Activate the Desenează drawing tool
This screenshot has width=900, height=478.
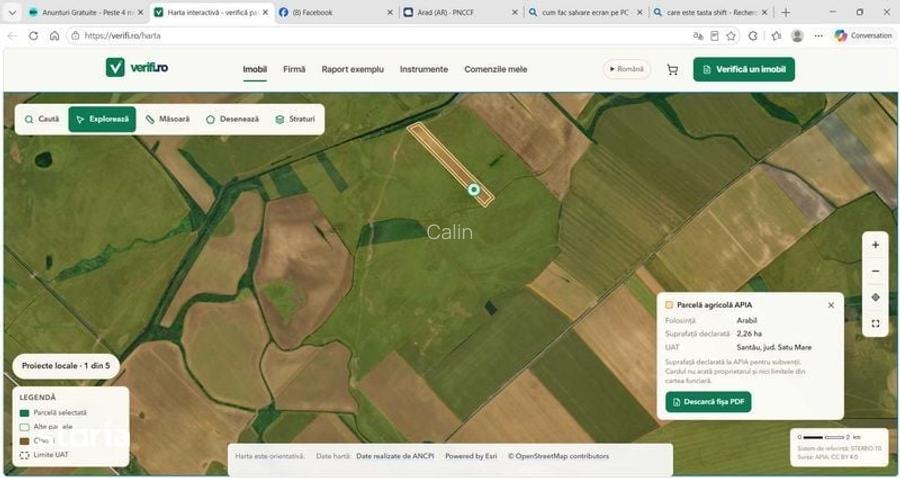(232, 119)
